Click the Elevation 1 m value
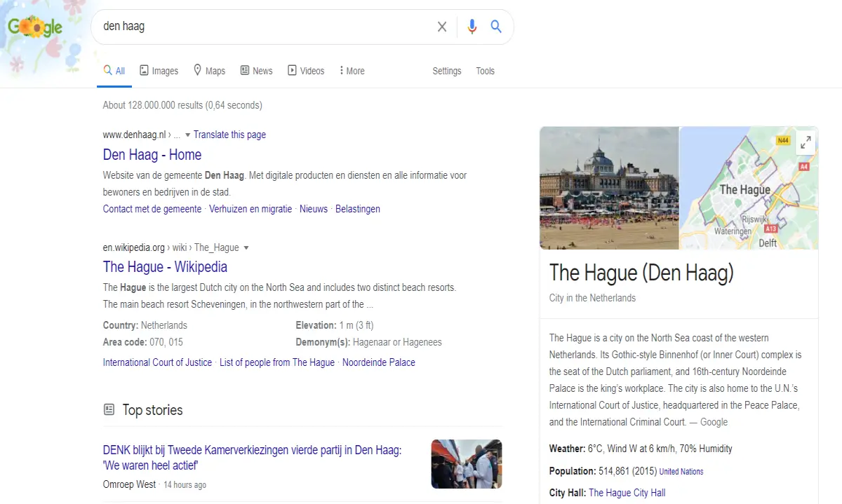 [x=335, y=325]
